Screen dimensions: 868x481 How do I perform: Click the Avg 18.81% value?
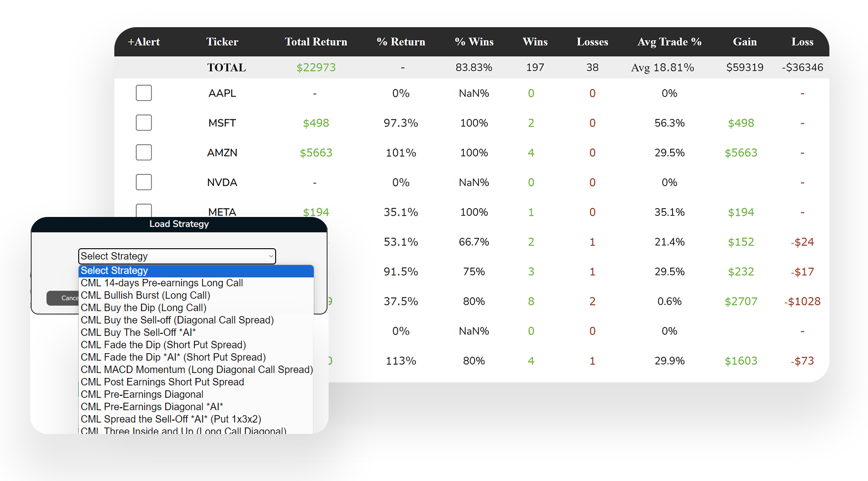pyautogui.click(x=663, y=67)
